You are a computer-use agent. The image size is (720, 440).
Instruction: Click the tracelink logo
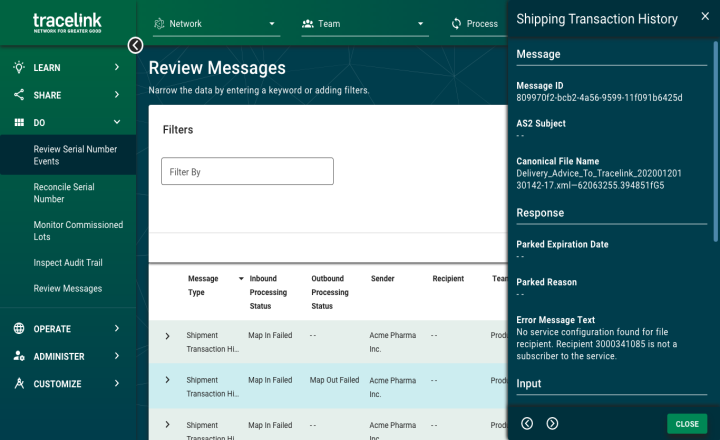(x=67, y=23)
